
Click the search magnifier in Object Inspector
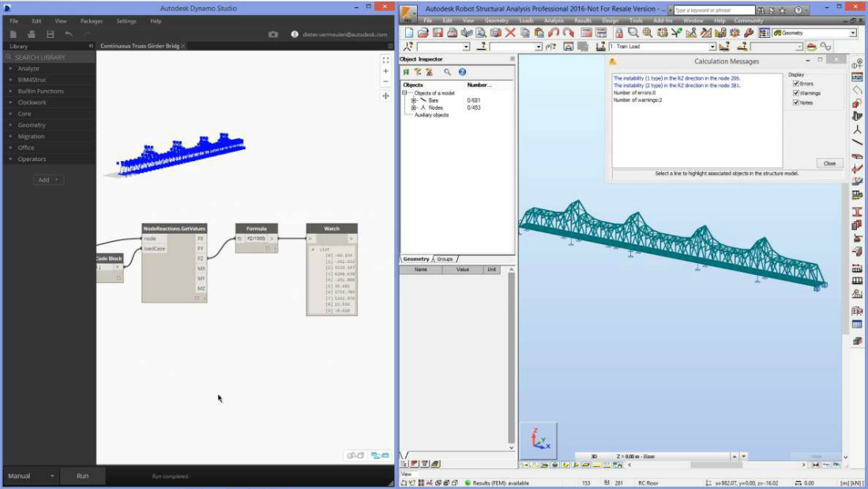pos(448,72)
